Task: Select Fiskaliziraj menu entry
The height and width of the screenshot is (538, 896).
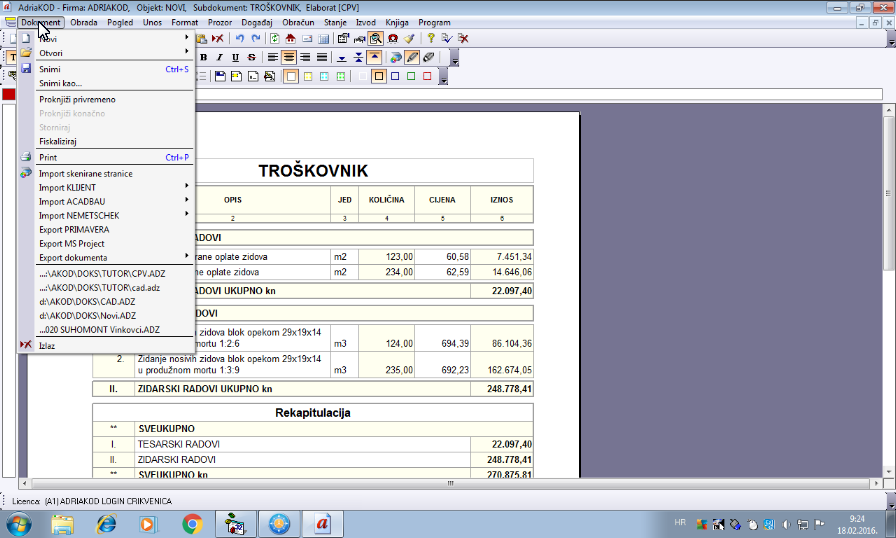Action: pos(107,141)
